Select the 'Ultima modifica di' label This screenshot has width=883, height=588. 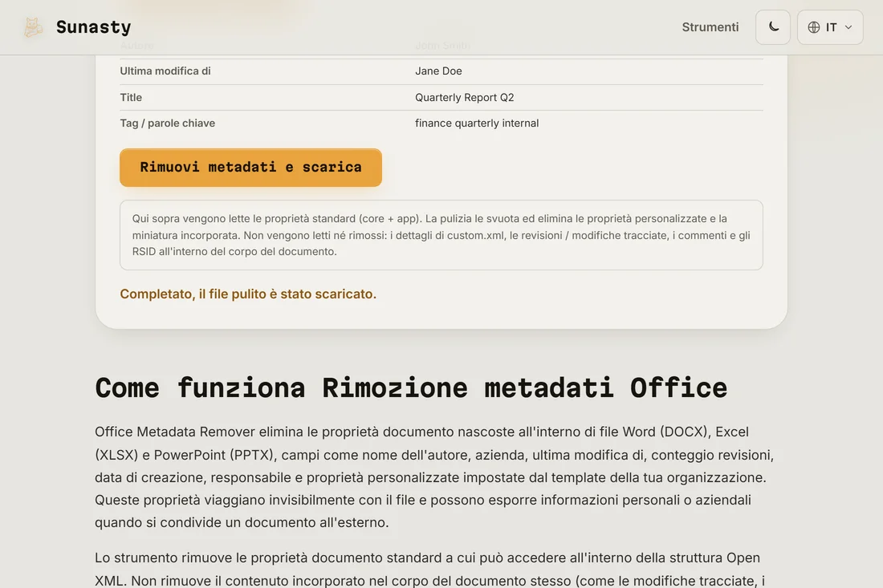point(165,71)
